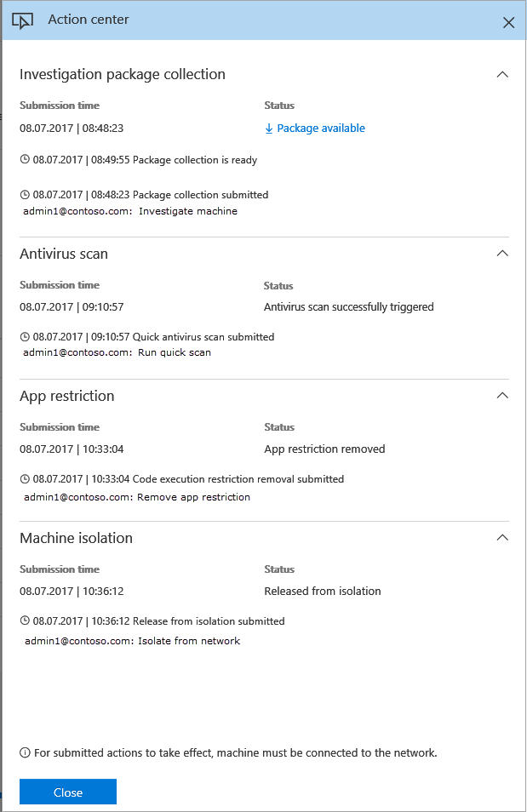This screenshot has height=812, width=527.
Task: Collapse the Antivirus scan section
Action: (x=502, y=254)
